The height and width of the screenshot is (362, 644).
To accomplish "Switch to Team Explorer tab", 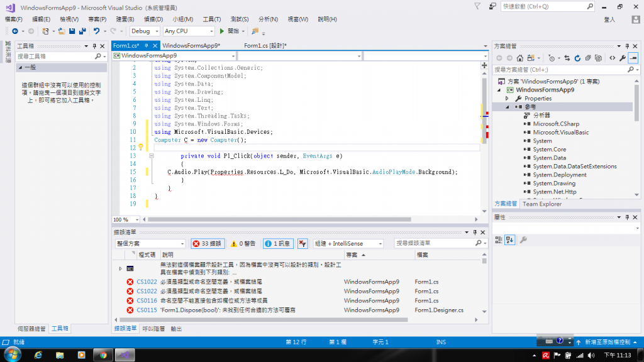I will [541, 204].
